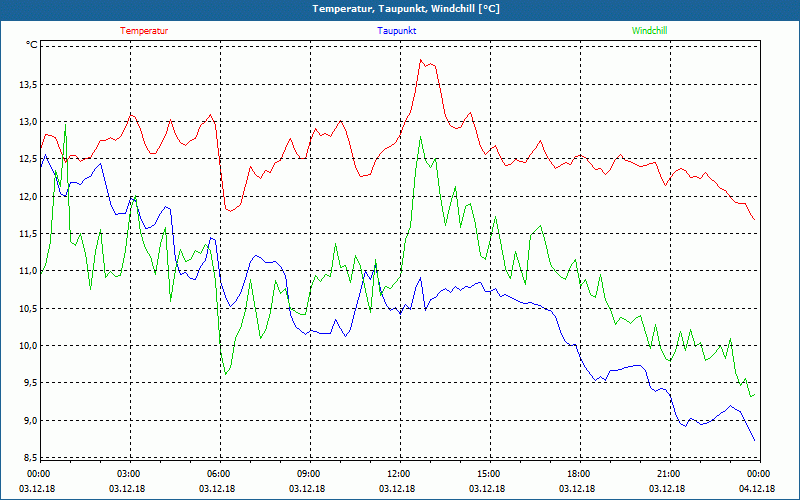Select the 9,5 y-axis value
This screenshot has height=500, width=800.
coord(31,383)
